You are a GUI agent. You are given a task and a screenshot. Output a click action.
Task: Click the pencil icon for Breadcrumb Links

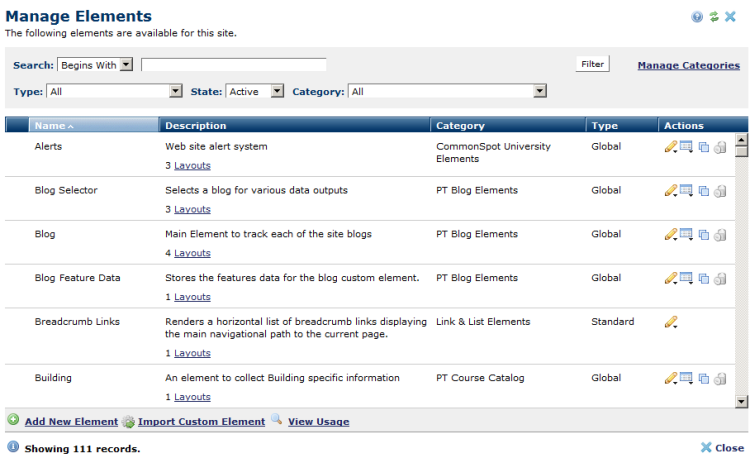(x=671, y=322)
